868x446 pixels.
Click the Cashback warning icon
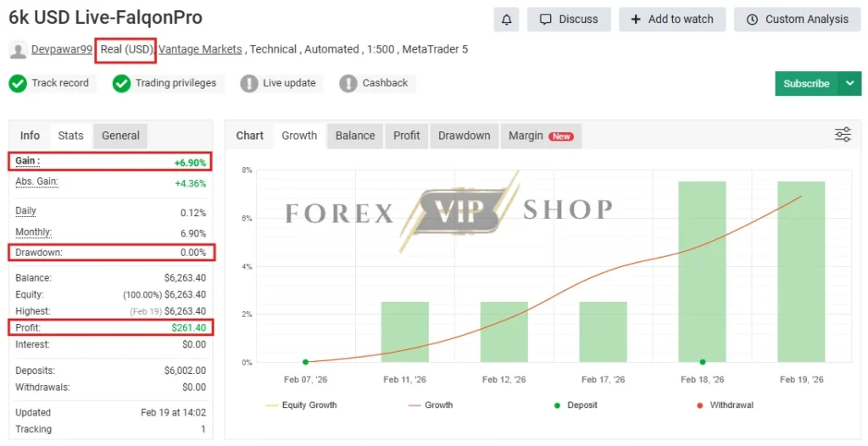click(348, 84)
